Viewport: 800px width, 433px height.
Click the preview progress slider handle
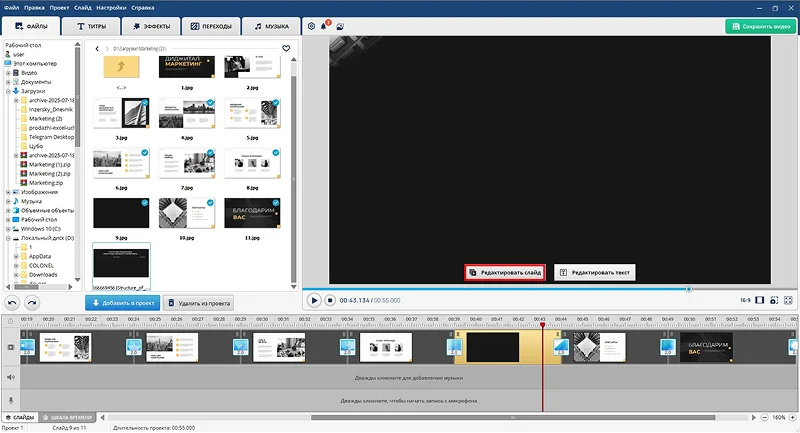coord(689,289)
